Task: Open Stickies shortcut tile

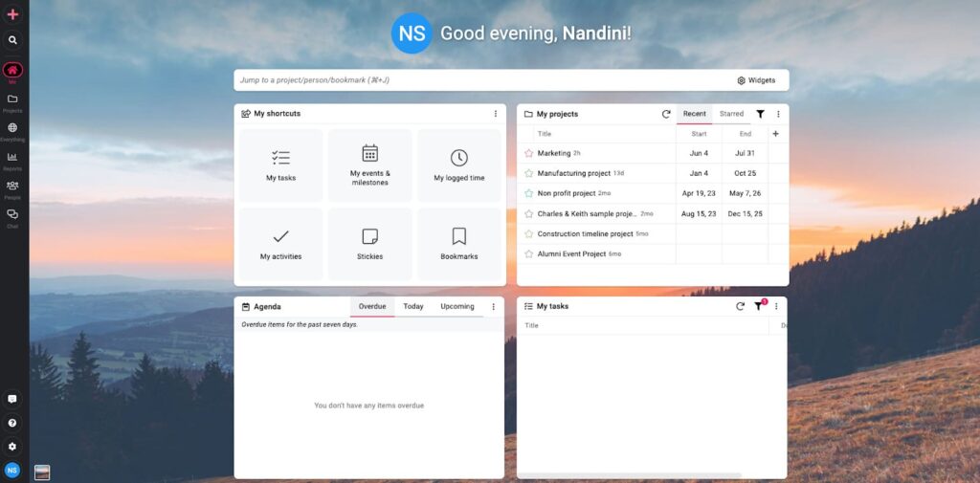Action: pyautogui.click(x=369, y=244)
